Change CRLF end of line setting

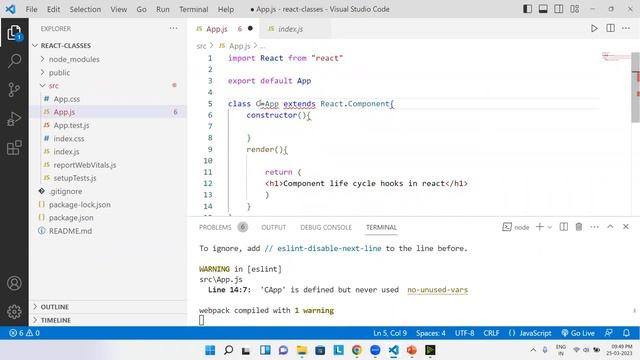click(491, 333)
